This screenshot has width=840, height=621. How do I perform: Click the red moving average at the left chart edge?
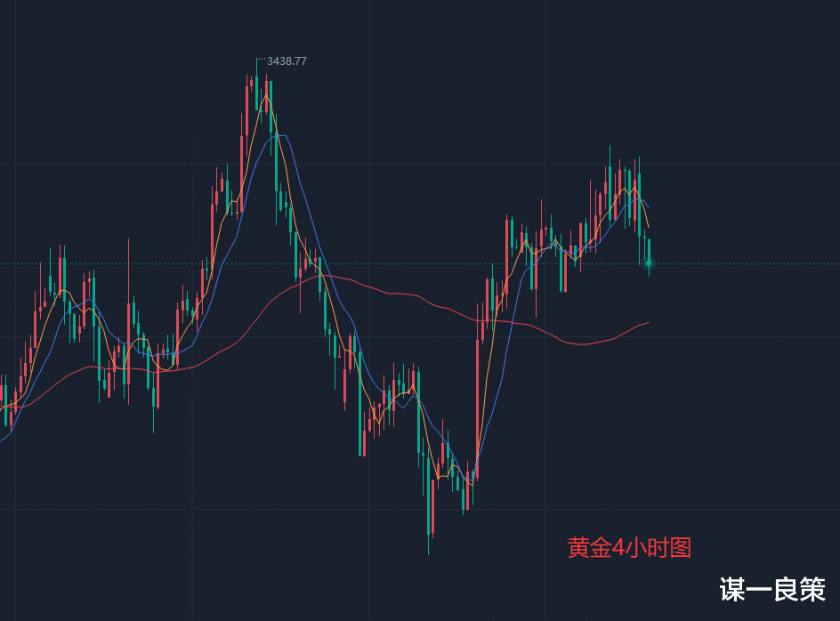tap(3, 408)
